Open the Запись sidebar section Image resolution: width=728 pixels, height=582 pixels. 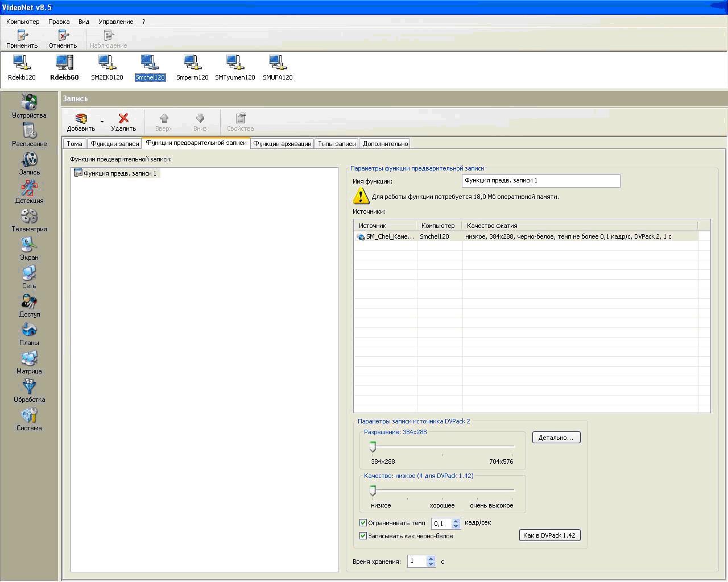pyautogui.click(x=29, y=163)
